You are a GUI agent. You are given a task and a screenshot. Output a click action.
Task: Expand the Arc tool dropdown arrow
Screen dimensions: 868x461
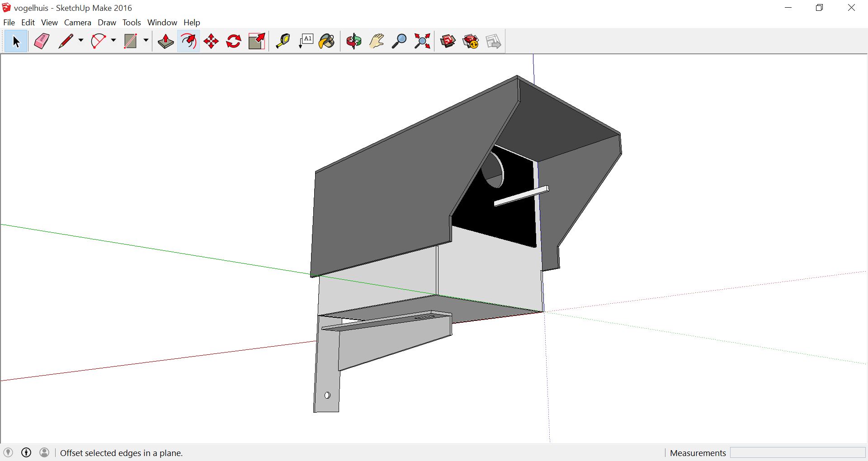coord(113,41)
